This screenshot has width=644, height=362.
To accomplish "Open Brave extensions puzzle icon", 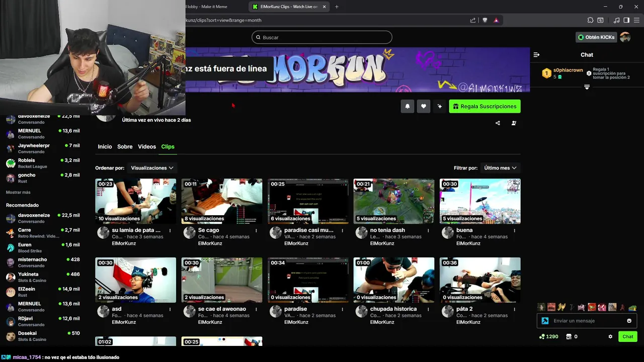I will pos(590,20).
